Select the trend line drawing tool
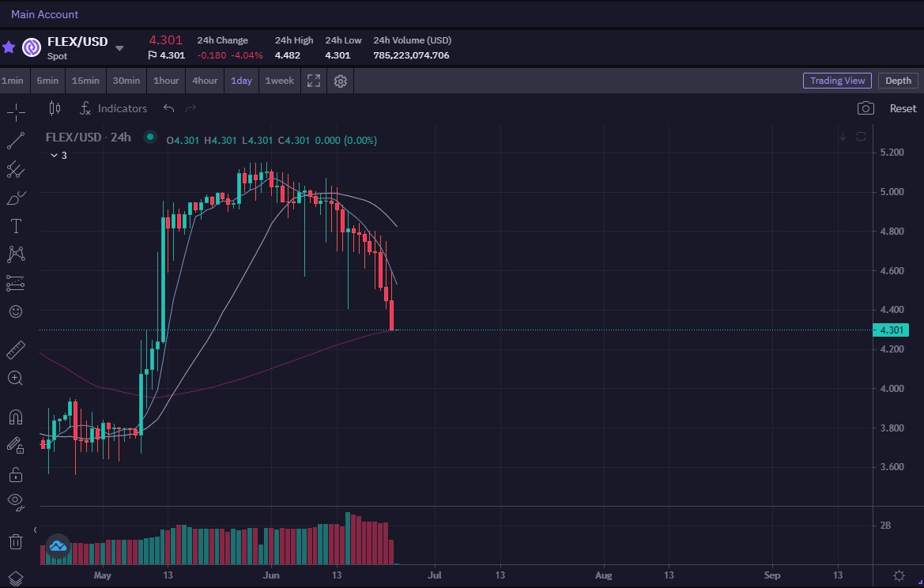 coord(16,141)
